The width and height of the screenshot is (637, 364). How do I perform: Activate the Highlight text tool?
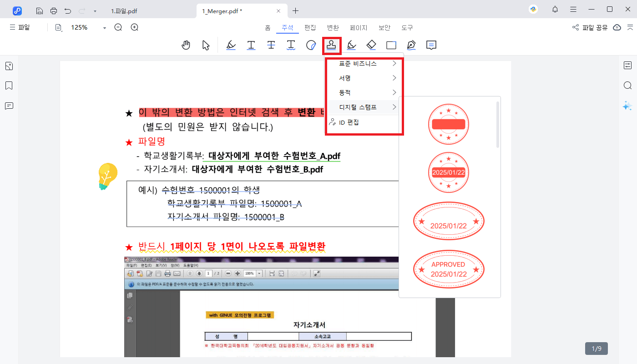231,45
